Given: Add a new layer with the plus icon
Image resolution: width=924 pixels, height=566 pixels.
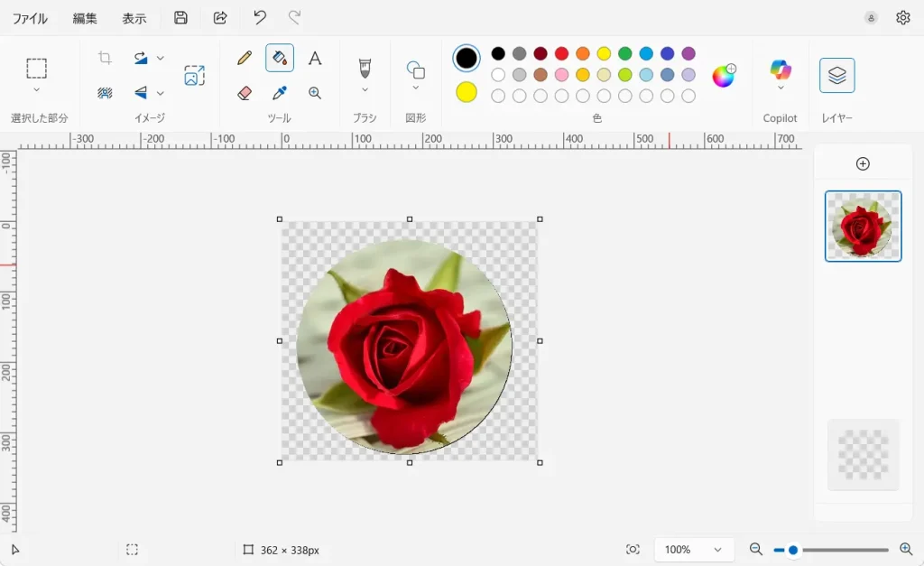Looking at the screenshot, I should click(863, 164).
